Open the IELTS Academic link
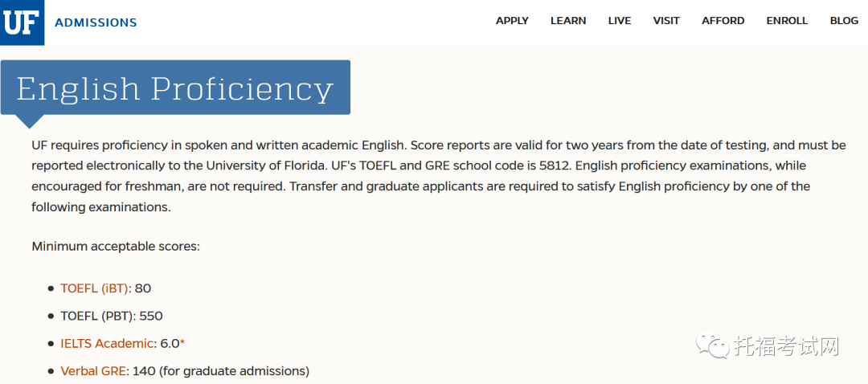This screenshot has height=384, width=868. point(107,344)
